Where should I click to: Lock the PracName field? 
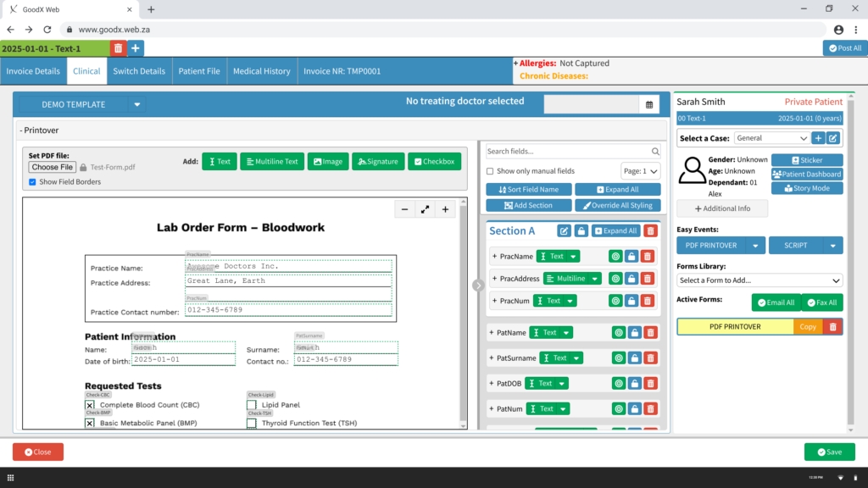click(x=631, y=256)
